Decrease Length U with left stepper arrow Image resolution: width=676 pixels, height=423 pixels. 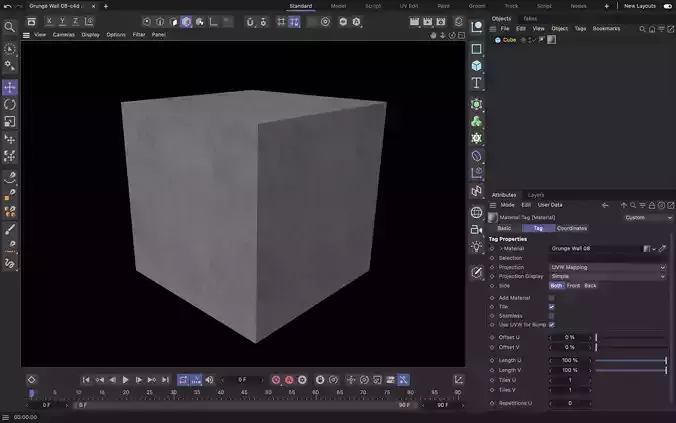551,360
